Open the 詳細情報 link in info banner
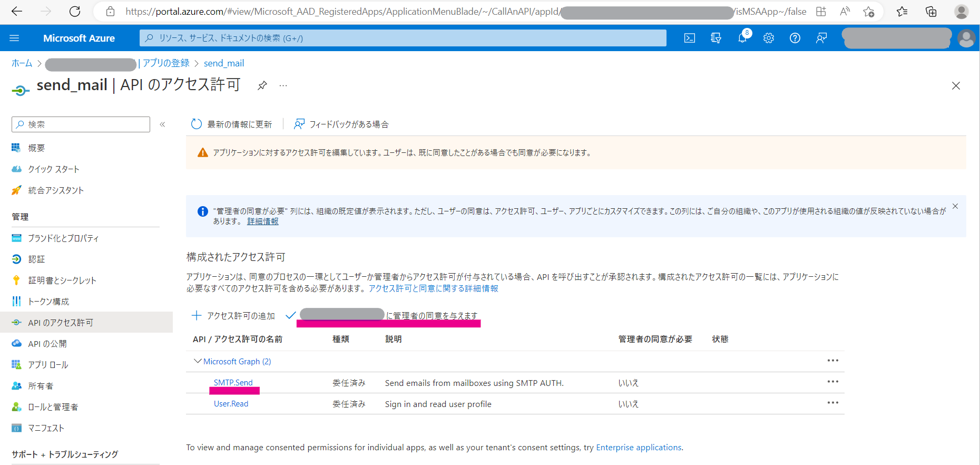 pos(263,221)
